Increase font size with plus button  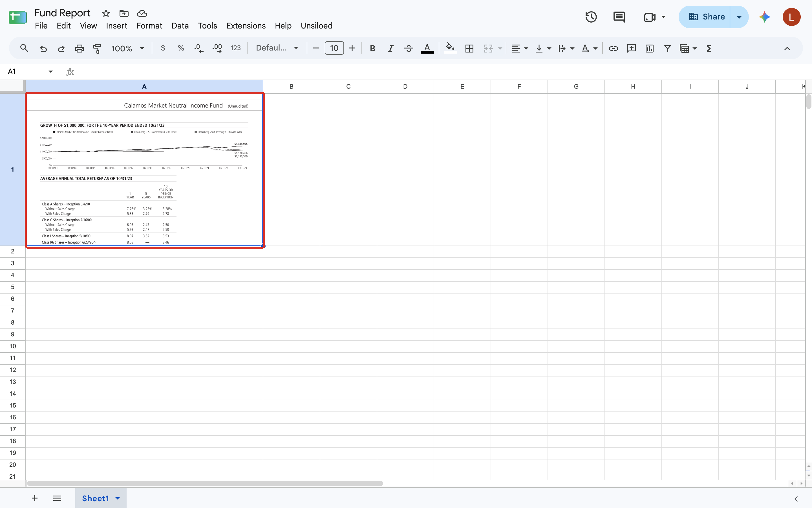[352, 48]
